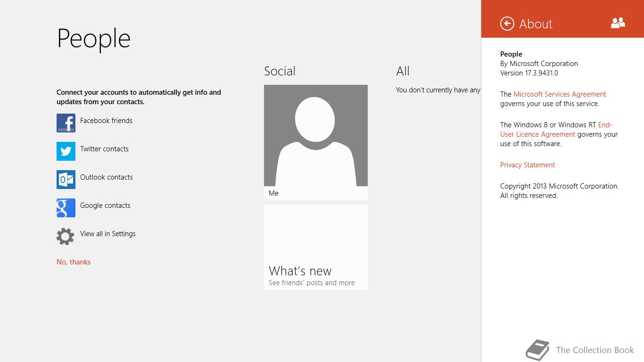
Task: Click the Outlook logo icon
Action: click(x=66, y=180)
